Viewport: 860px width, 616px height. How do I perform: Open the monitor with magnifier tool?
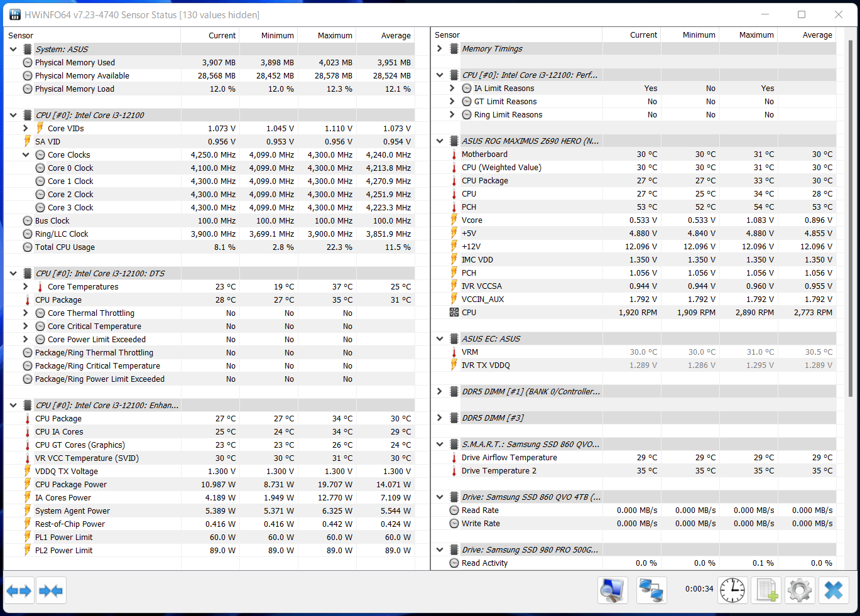point(612,590)
